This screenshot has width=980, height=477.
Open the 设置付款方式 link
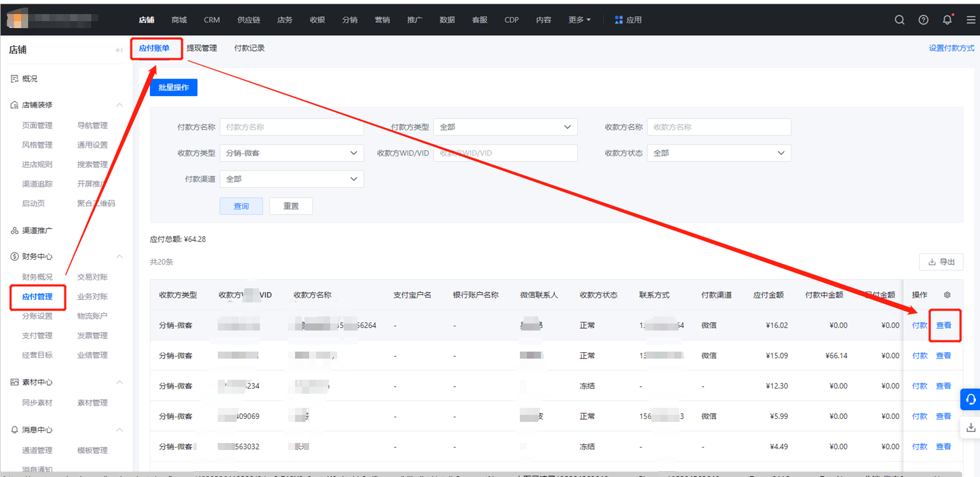click(951, 48)
